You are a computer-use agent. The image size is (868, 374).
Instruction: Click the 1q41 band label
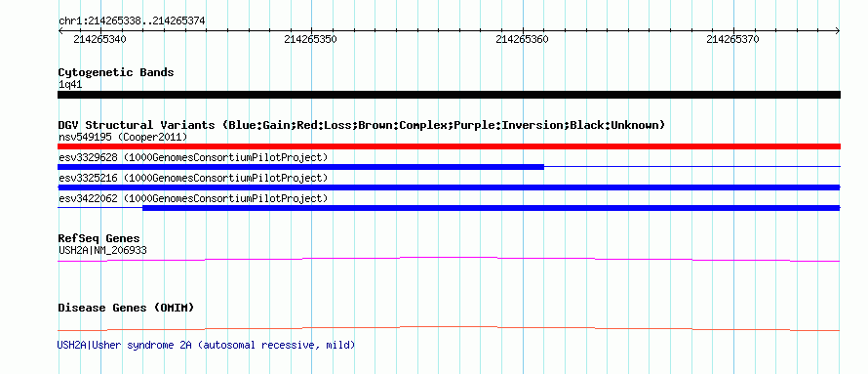tap(70, 85)
